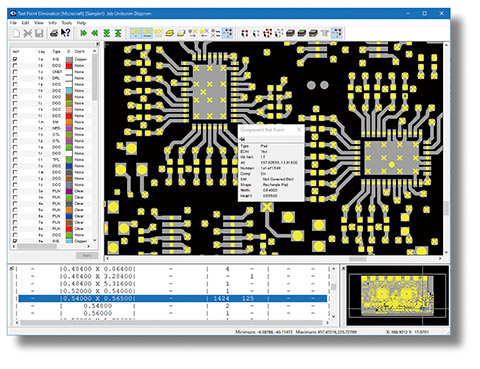Screen dimensions: 480x369
Task: Click the layer list scroll-down arrow
Action: (95, 240)
